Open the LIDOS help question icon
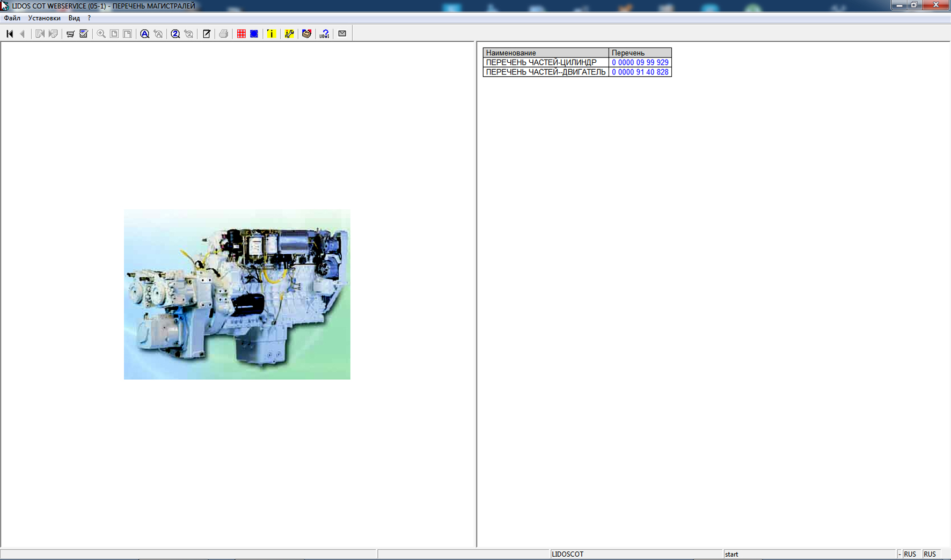 (324, 34)
